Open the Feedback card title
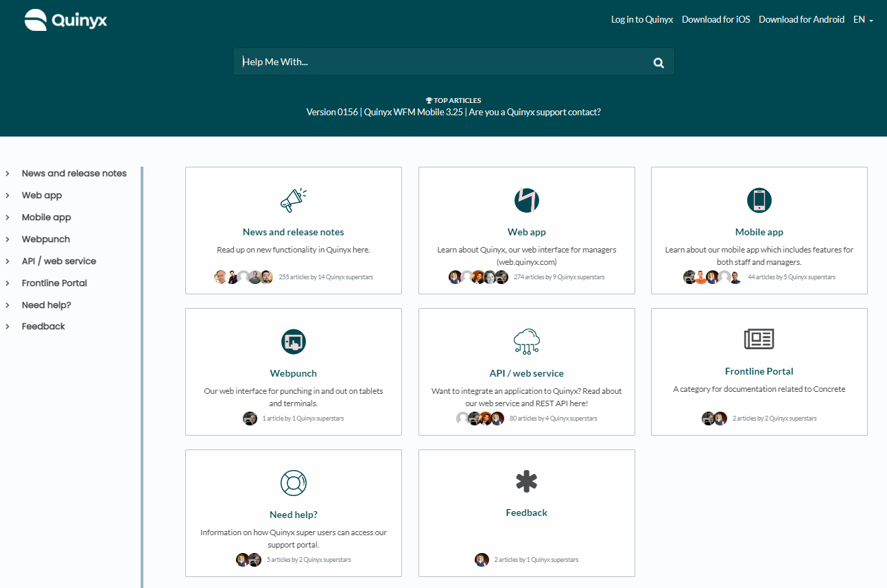This screenshot has width=887, height=588. pos(527,513)
